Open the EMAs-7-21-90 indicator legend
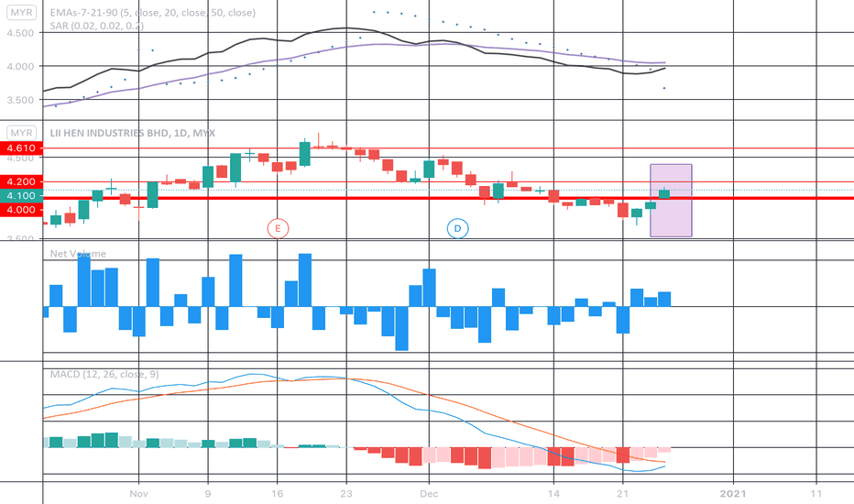 tap(152, 13)
